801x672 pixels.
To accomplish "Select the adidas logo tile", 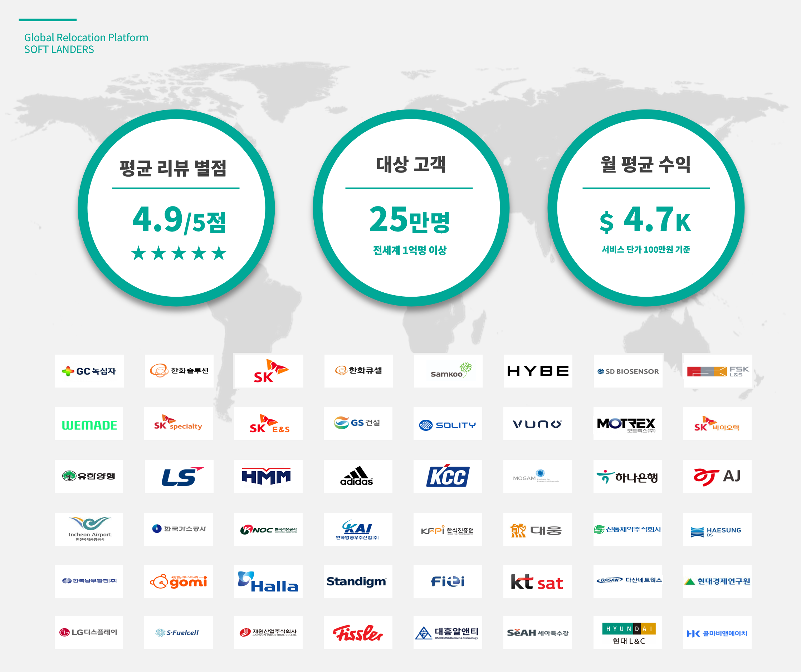I will [x=358, y=476].
